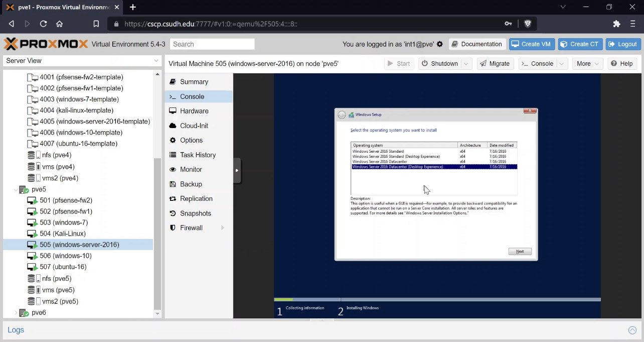Viewport: 644px width, 342px height.
Task: Click the gear icon next to the logged-in user
Action: [x=440, y=44]
